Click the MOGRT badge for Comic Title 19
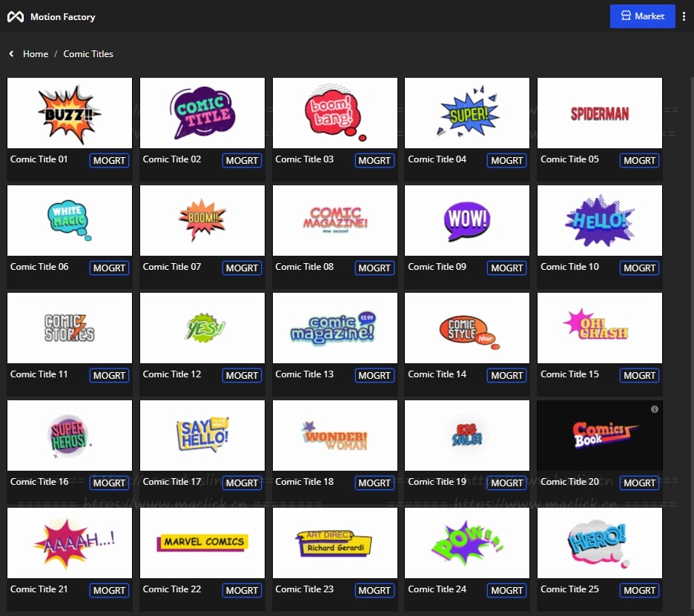This screenshot has height=616, width=694. tap(506, 483)
